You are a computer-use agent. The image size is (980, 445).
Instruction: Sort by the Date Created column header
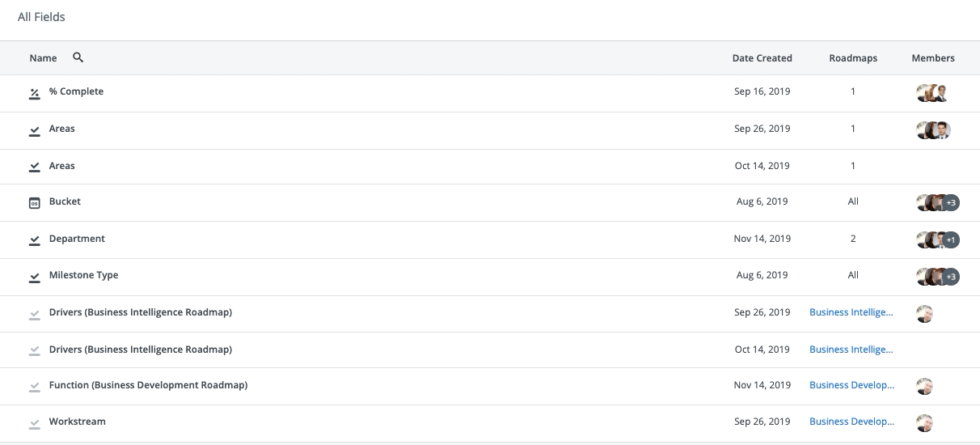762,58
